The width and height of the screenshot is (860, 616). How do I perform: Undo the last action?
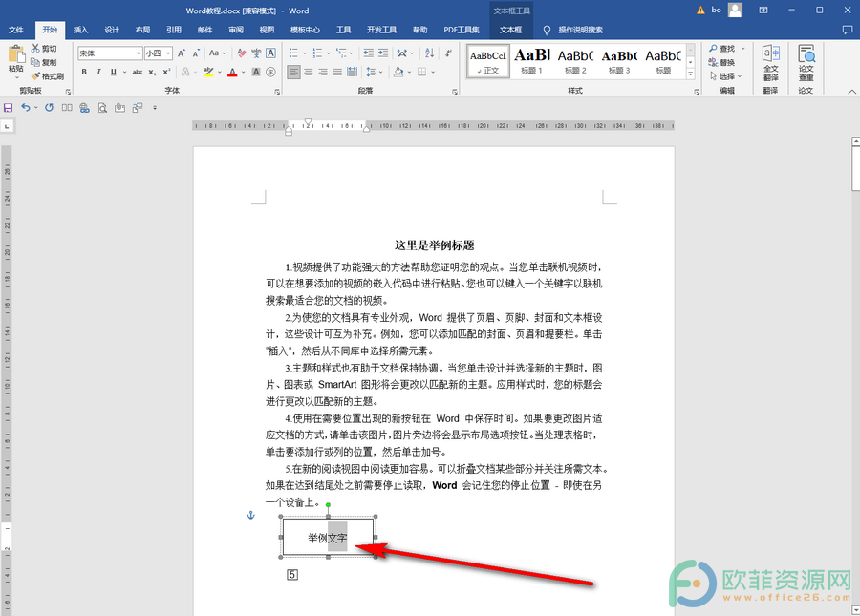coord(25,107)
